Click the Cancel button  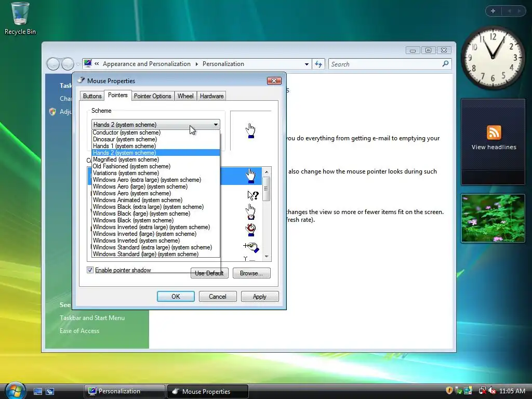pos(218,297)
